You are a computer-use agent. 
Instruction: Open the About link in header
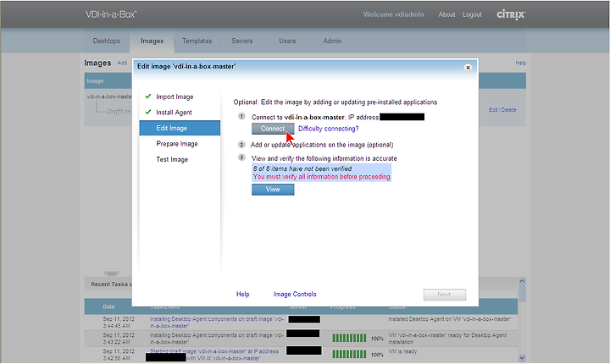(446, 14)
